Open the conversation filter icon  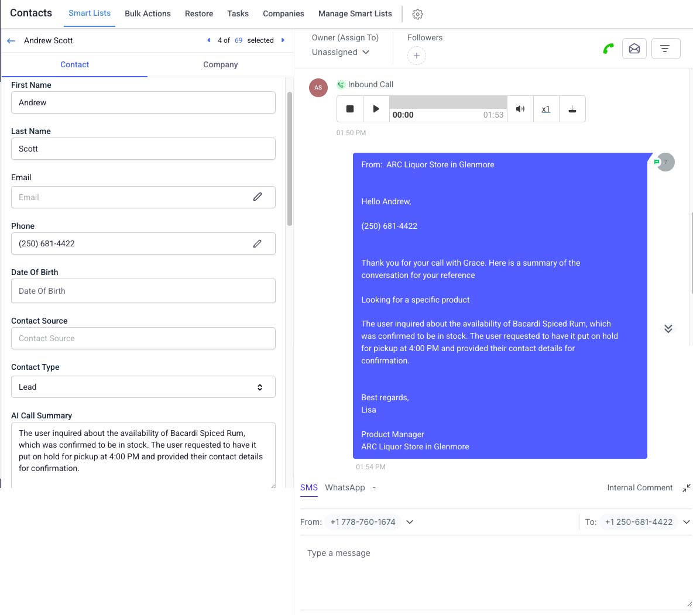click(x=665, y=49)
